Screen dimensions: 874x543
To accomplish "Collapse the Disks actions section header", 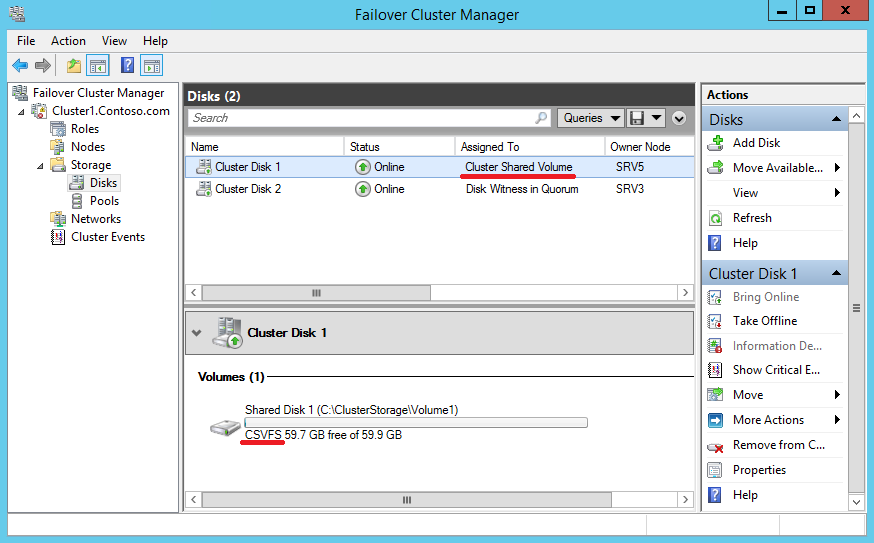I will coord(836,120).
